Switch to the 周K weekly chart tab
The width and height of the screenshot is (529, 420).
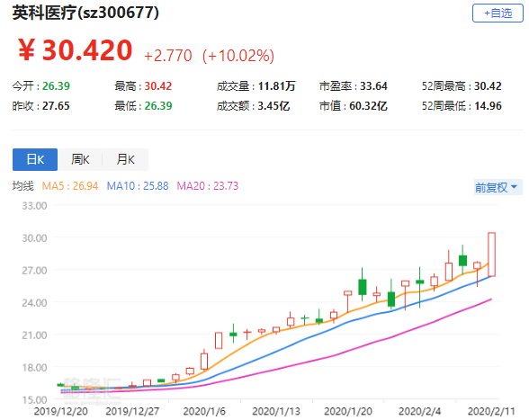click(x=80, y=159)
